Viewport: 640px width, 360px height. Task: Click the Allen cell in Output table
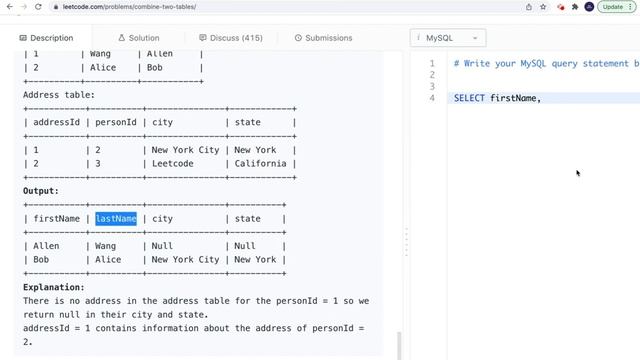46,246
